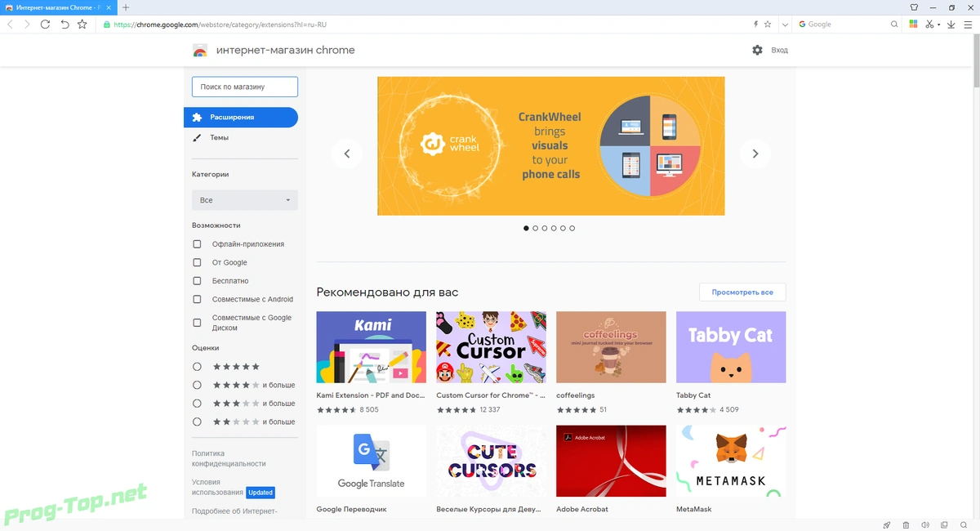Viewport: 980px width, 531px height.
Task: Click the star icon right of the URL
Action: tap(768, 25)
